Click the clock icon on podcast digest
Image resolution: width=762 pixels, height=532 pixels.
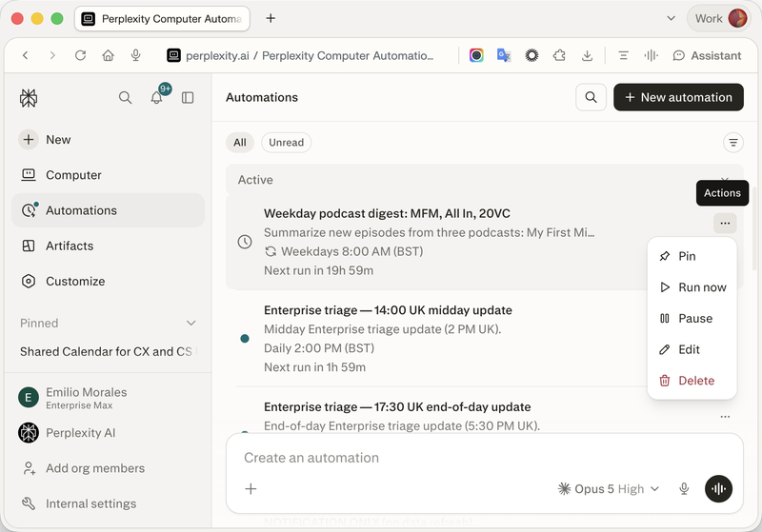pyautogui.click(x=245, y=242)
